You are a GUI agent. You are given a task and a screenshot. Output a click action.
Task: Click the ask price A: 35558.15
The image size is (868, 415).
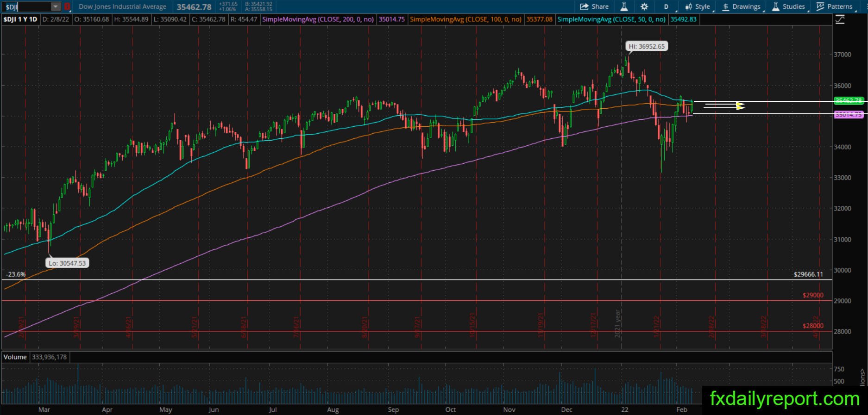click(x=259, y=9)
